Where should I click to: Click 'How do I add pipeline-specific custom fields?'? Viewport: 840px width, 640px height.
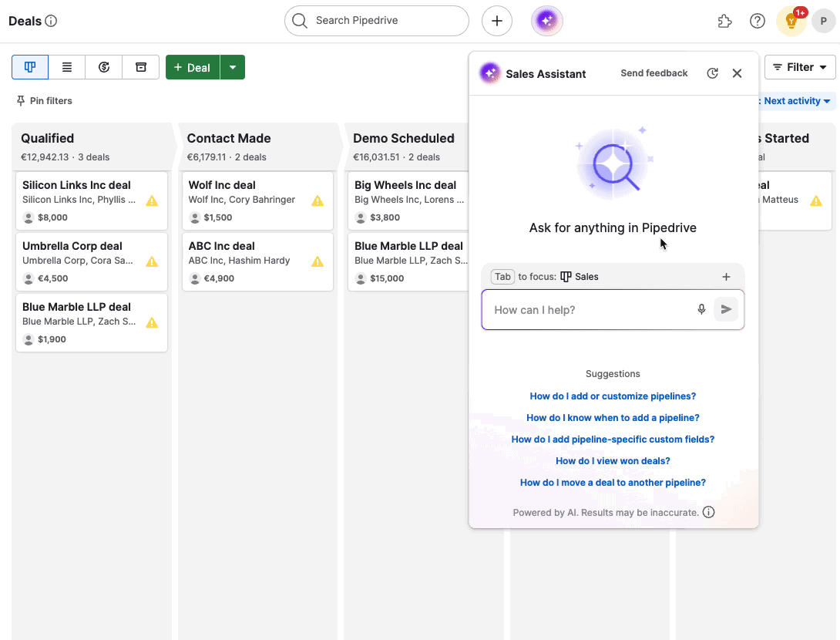[x=613, y=439]
